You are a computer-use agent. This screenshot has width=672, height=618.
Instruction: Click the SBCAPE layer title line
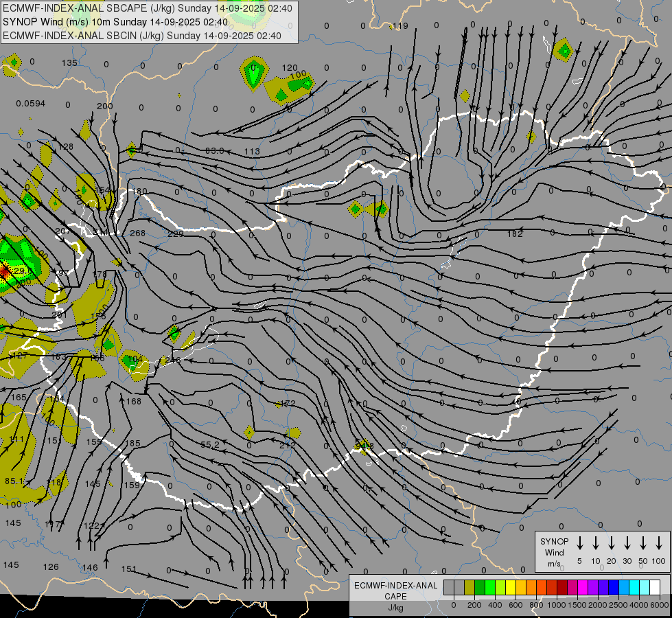pos(148,8)
